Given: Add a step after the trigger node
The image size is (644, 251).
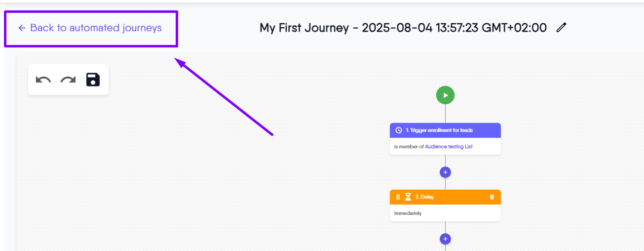Looking at the screenshot, I should (x=445, y=172).
